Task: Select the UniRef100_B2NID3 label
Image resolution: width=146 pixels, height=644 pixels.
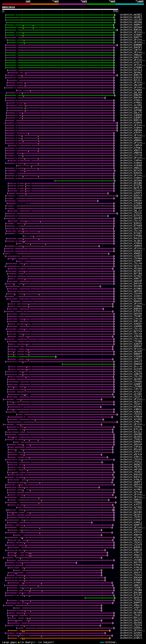Action: (131, 77)
